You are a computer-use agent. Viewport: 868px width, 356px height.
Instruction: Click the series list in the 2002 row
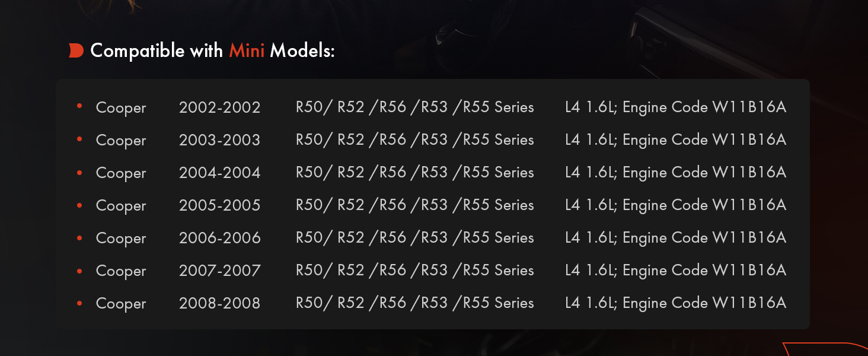click(415, 107)
